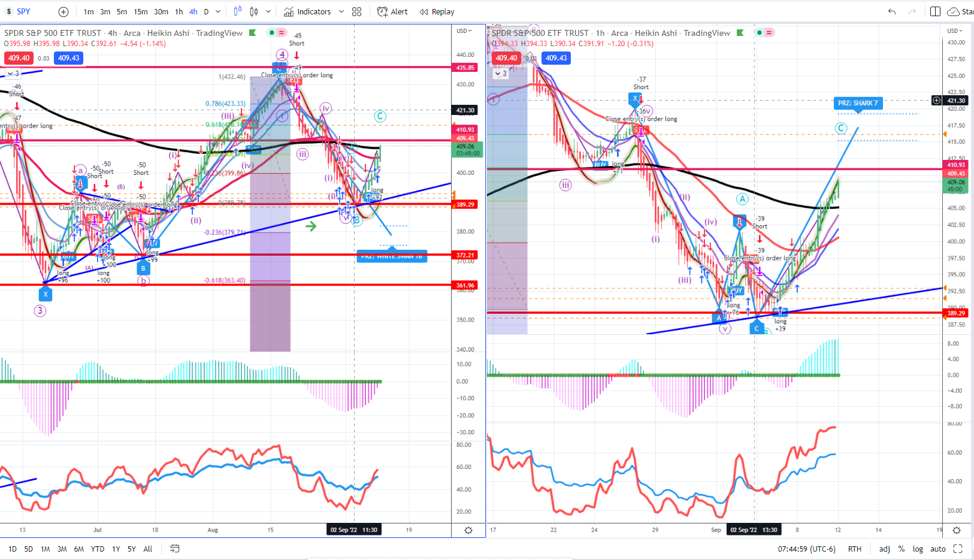This screenshot has width=974, height=560.
Task: Click green flag on right 1h chart title
Action: pos(740,33)
